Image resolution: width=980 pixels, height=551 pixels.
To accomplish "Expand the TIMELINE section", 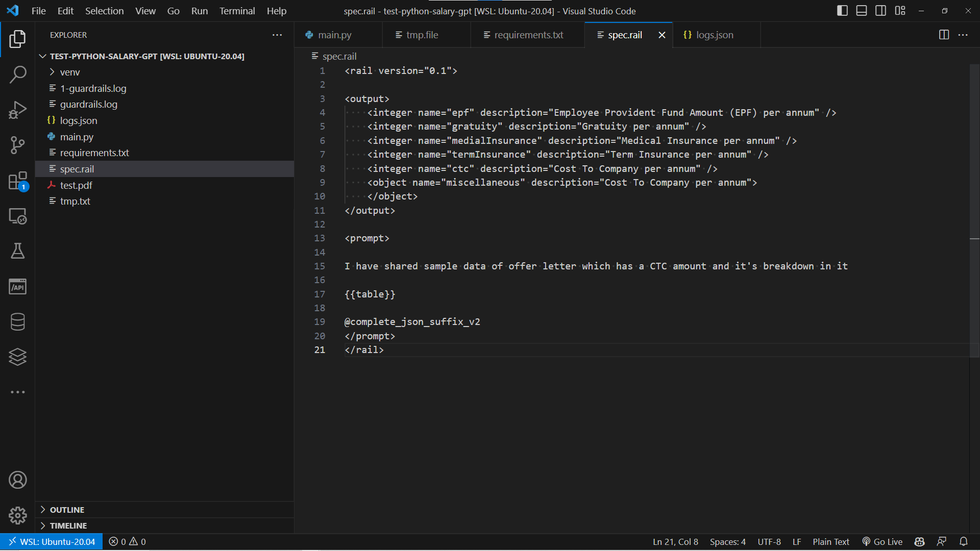I will click(68, 525).
